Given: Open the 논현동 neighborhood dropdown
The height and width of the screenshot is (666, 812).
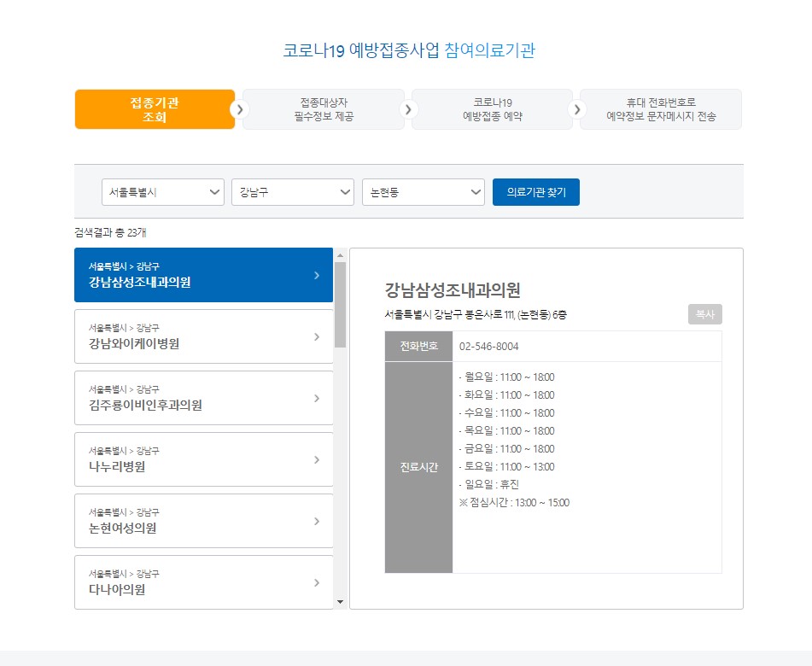Looking at the screenshot, I should pyautogui.click(x=424, y=192).
